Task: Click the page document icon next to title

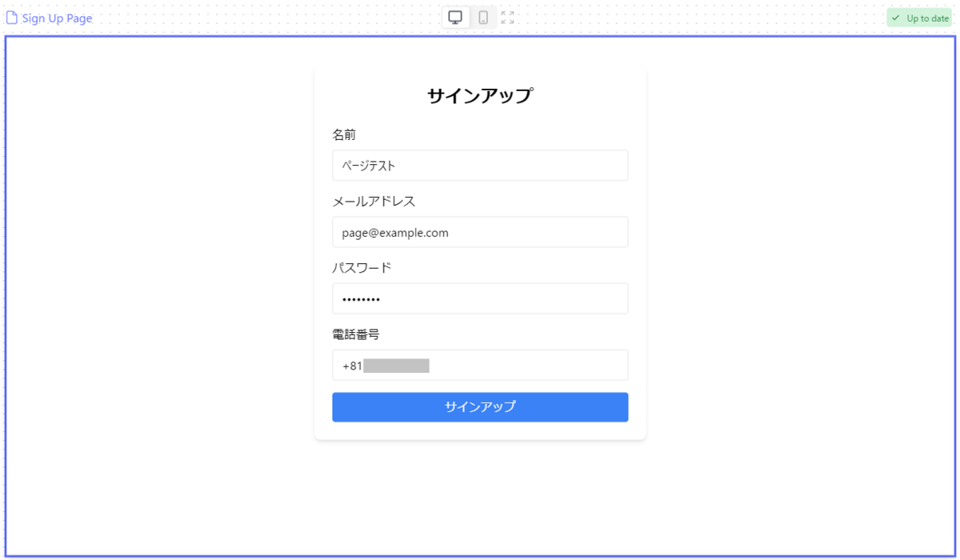Action: [x=10, y=16]
